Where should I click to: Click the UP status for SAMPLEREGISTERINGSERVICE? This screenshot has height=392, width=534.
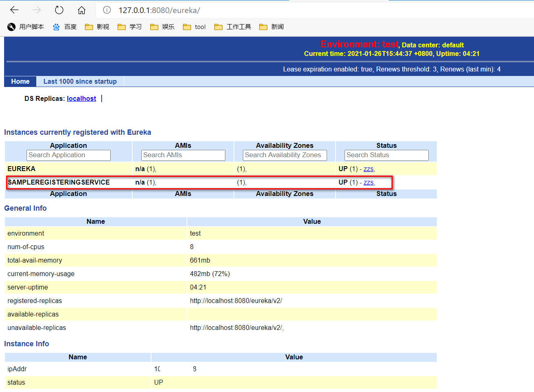pyautogui.click(x=343, y=182)
